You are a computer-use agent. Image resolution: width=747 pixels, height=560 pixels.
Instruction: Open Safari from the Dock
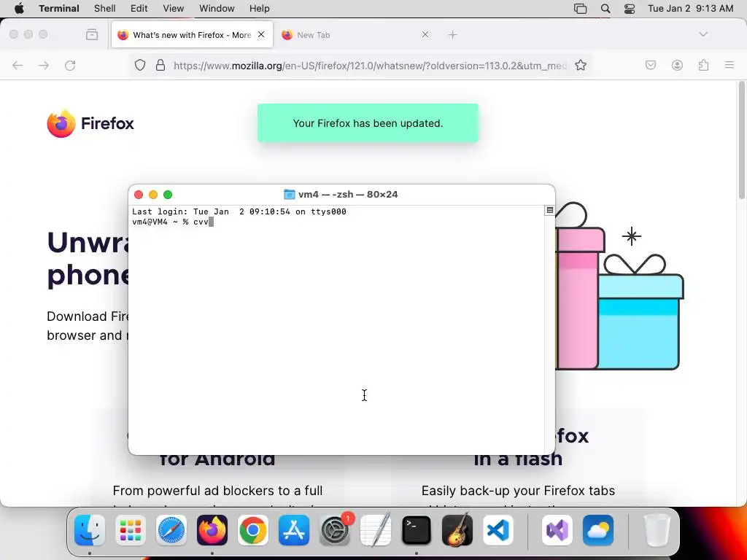(171, 530)
